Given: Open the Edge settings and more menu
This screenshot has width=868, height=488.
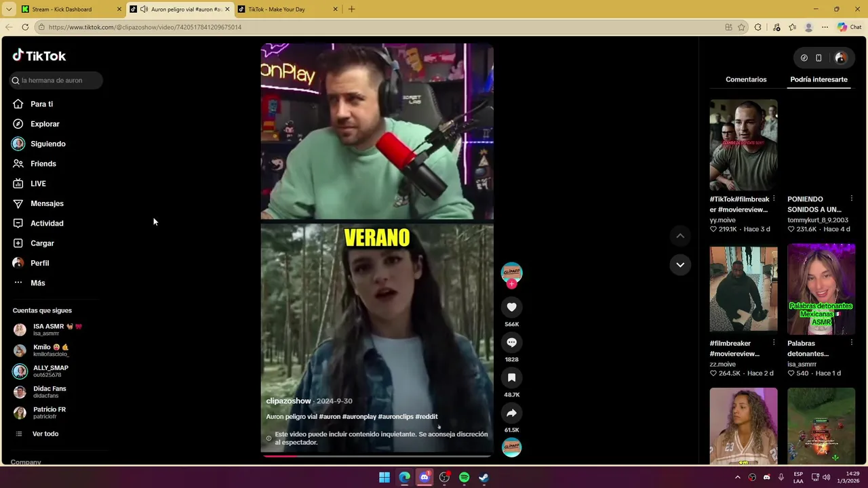Looking at the screenshot, I should pos(825,27).
